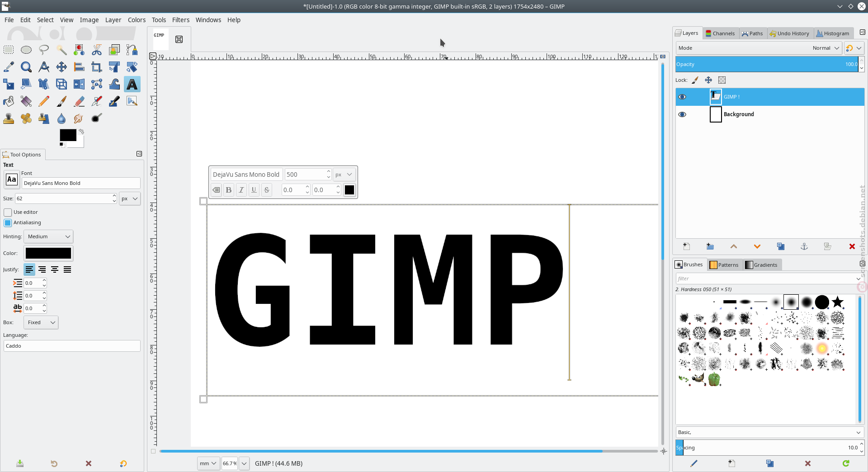Select the Flip tool
The height and width of the screenshot is (472, 868).
coord(79,84)
